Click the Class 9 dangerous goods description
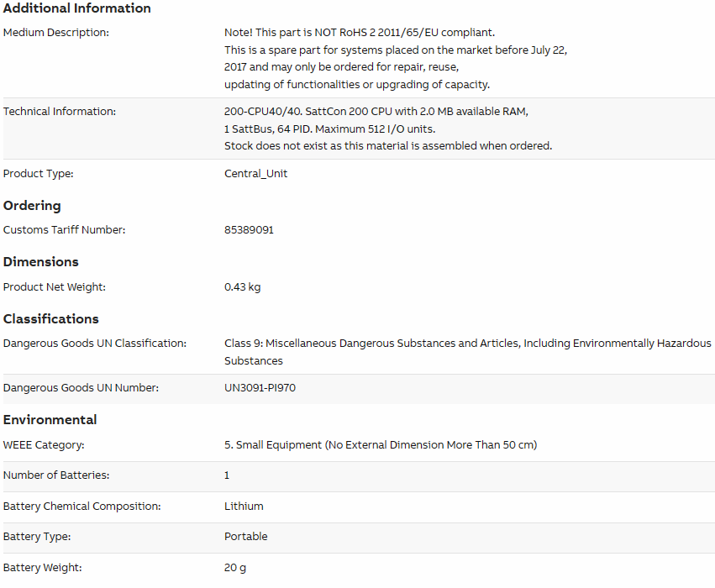The width and height of the screenshot is (715, 588). pyautogui.click(x=468, y=352)
